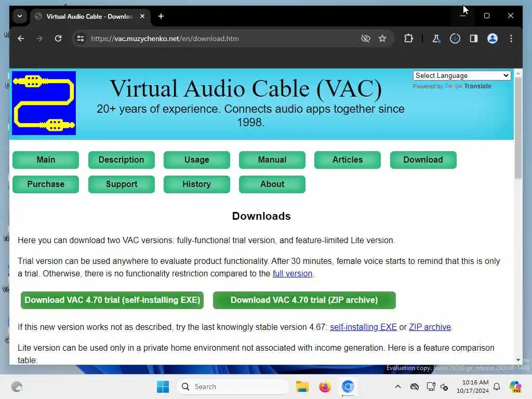Click the "Powered by Google Translate" text
Image resolution: width=532 pixels, height=399 pixels.
coord(452,86)
